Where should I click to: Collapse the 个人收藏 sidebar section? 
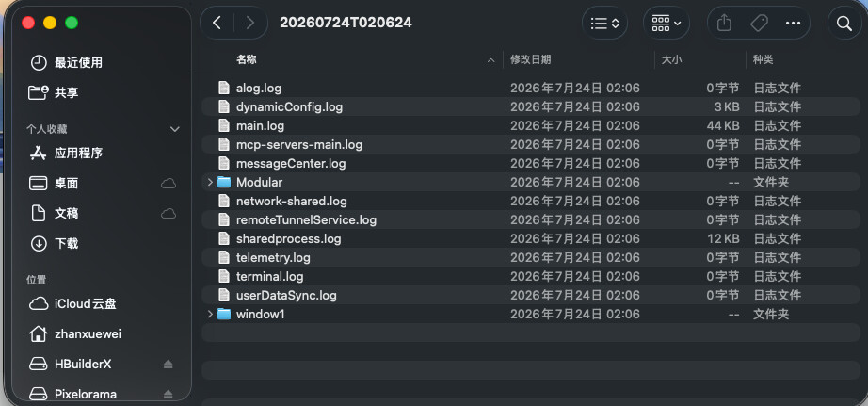point(175,129)
